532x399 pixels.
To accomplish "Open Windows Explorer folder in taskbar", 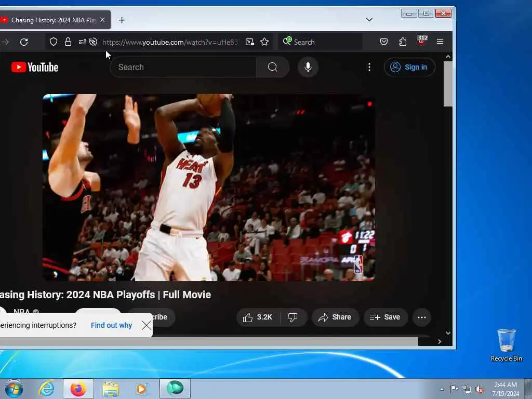I will (x=111, y=389).
